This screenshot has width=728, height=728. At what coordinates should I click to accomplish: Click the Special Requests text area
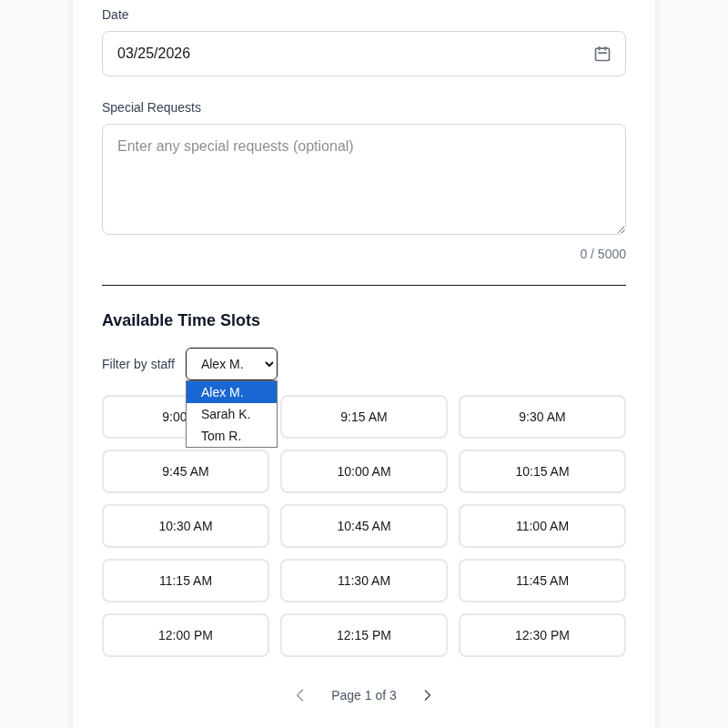[364, 179]
